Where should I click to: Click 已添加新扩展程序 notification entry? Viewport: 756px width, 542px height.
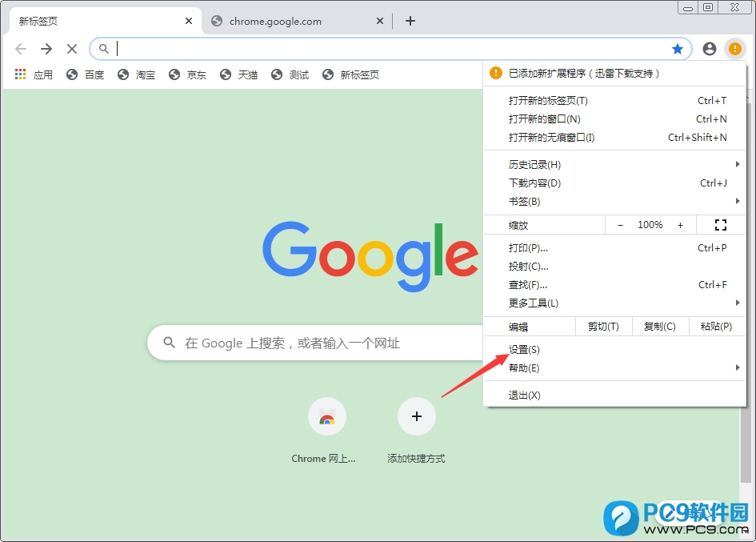(614, 74)
